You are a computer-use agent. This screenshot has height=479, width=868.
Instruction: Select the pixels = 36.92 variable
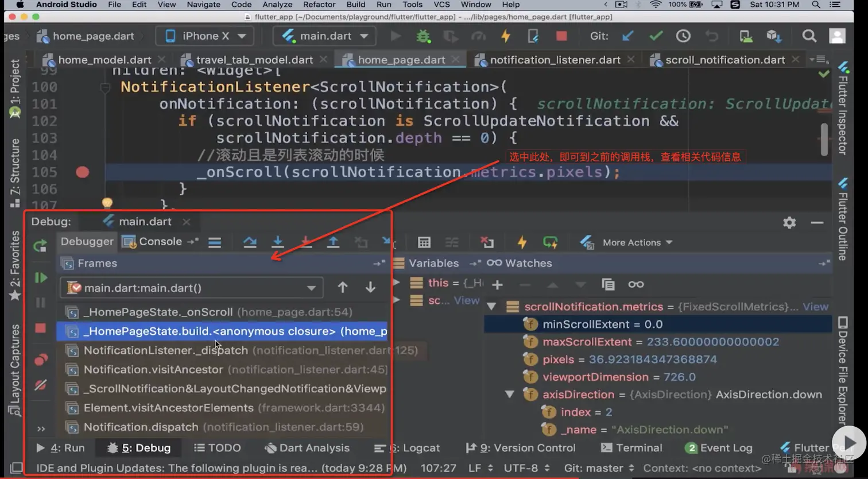point(658,360)
